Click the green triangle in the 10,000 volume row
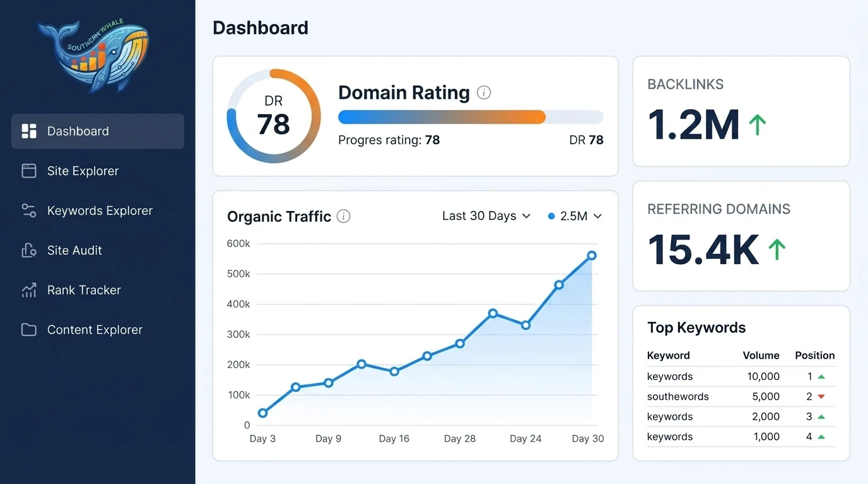The image size is (868, 484). coord(821,377)
